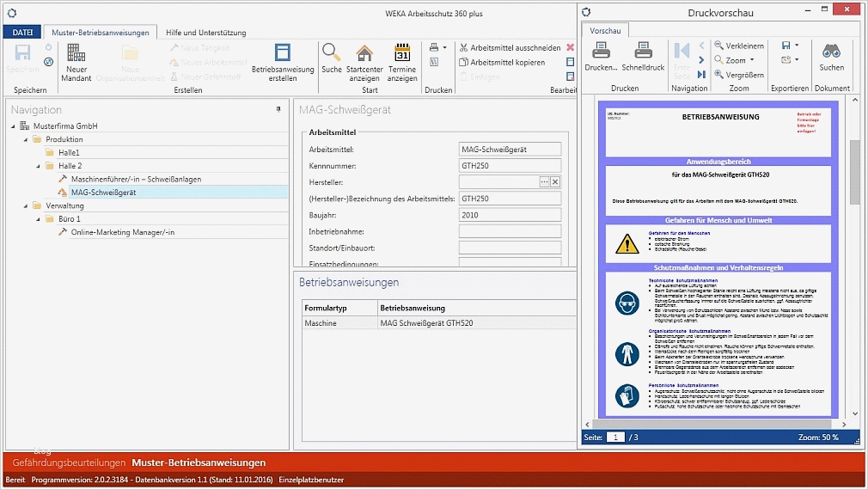Click Schnelldruck in the print preview

[x=643, y=57]
